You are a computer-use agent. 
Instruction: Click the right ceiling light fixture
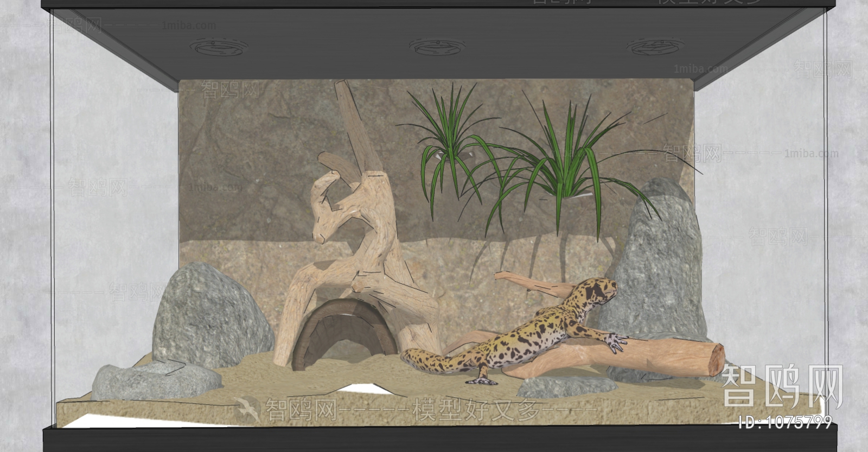(655, 47)
